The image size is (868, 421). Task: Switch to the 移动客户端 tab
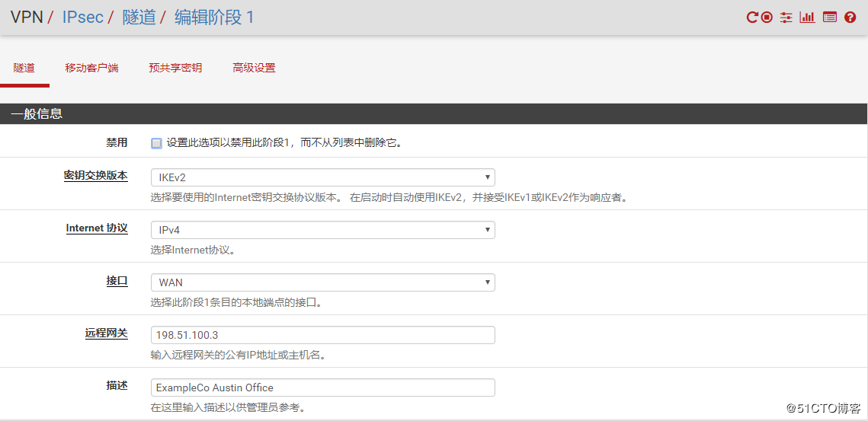tap(91, 68)
